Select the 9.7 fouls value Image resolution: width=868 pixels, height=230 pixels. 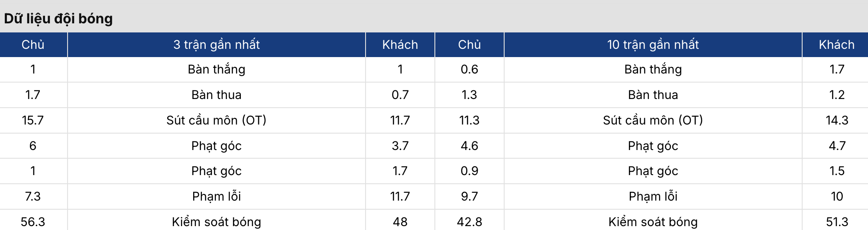[x=470, y=196]
